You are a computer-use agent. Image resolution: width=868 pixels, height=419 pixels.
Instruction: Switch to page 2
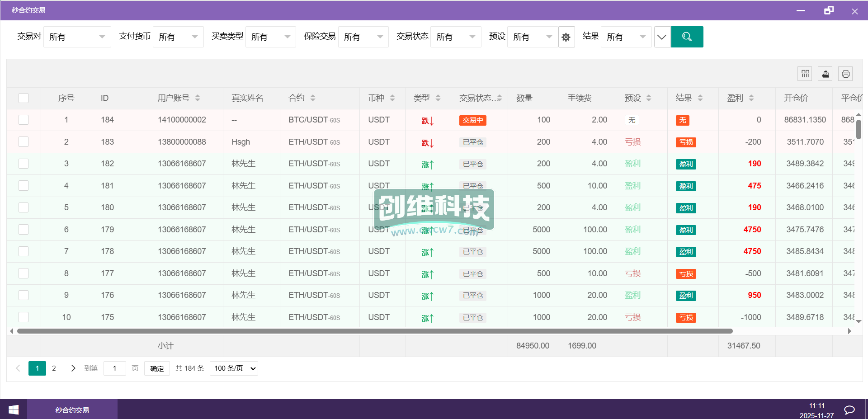[54, 368]
